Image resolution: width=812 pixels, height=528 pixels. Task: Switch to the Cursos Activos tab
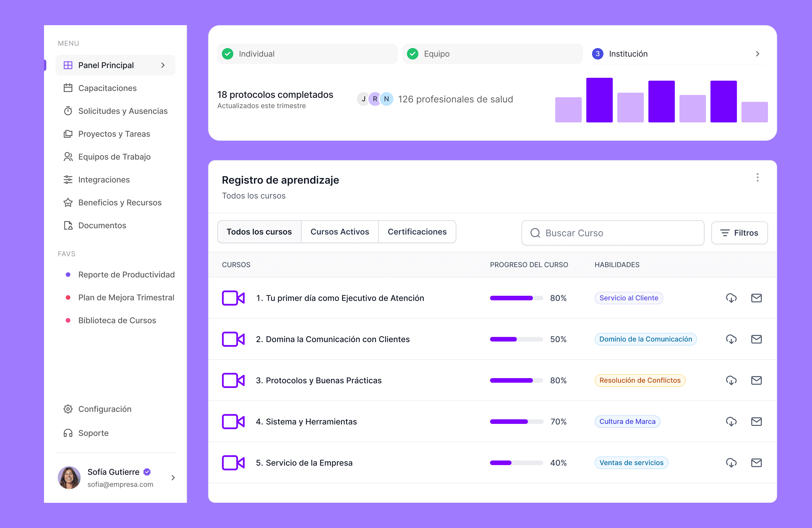point(340,232)
